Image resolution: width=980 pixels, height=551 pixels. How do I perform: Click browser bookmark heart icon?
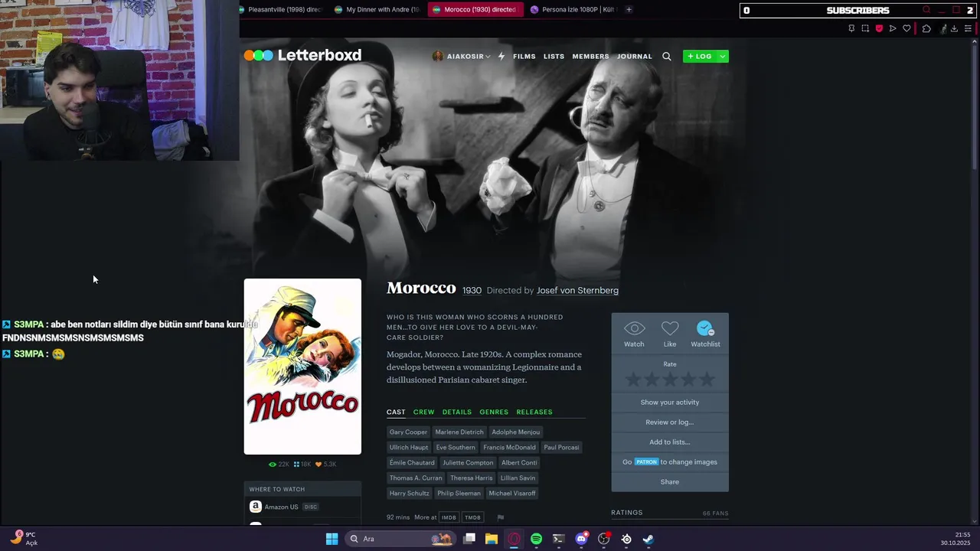(x=906, y=28)
